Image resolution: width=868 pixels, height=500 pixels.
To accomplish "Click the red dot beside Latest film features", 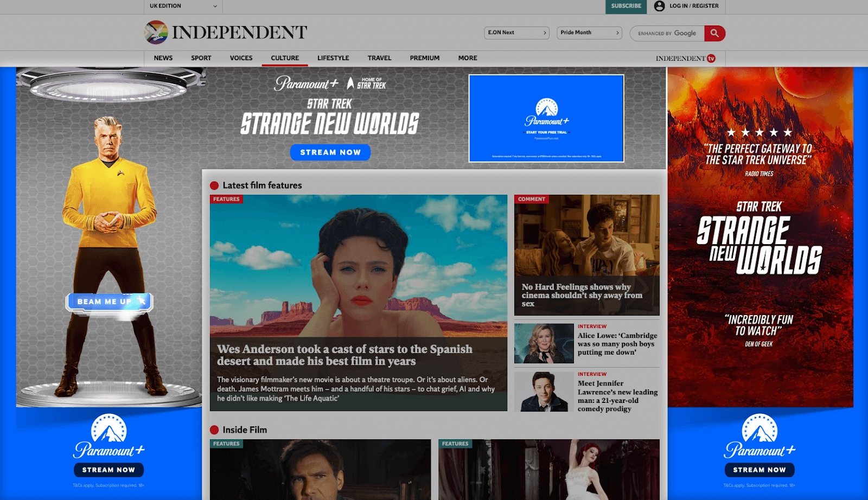I will coord(215,185).
